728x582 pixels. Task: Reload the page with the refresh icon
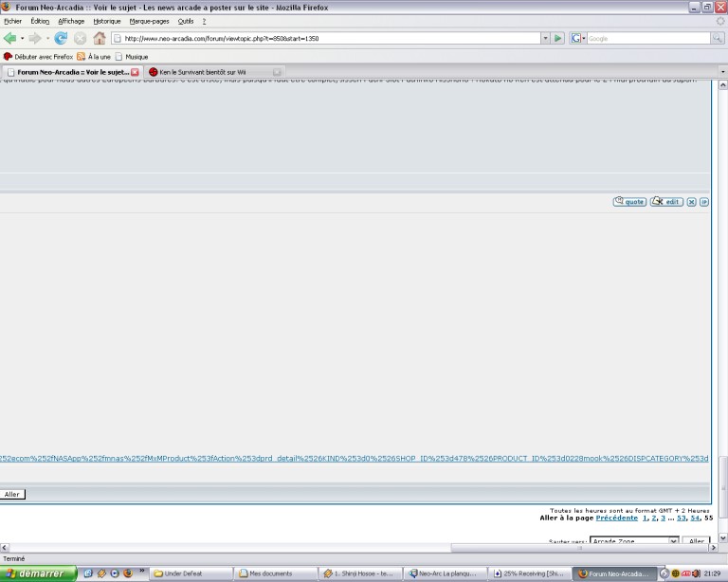61,38
